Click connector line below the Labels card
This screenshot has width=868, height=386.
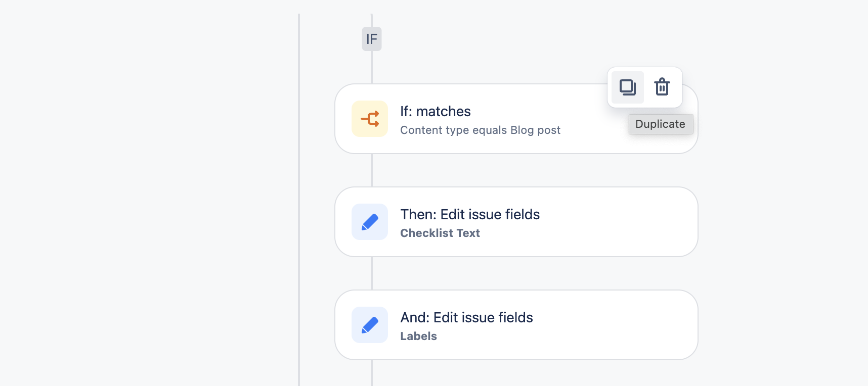click(372, 373)
